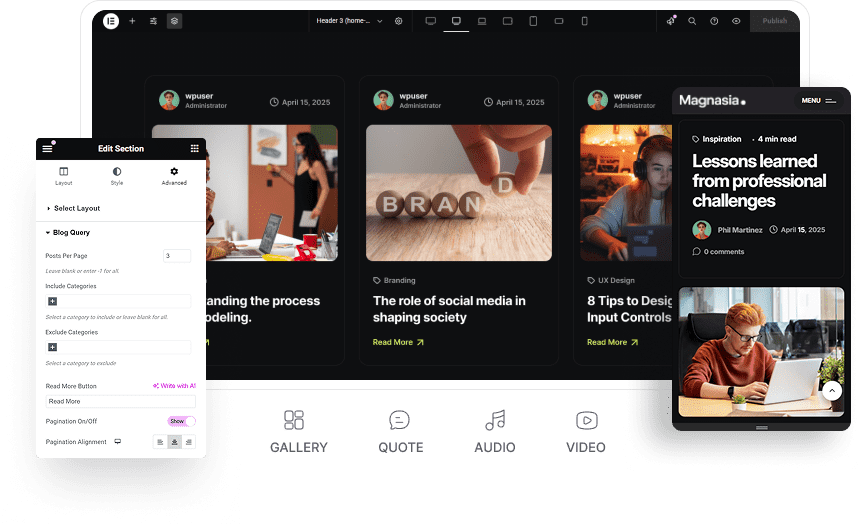861x524 pixels.
Task: Click the search magnifier in top bar
Action: tap(692, 21)
